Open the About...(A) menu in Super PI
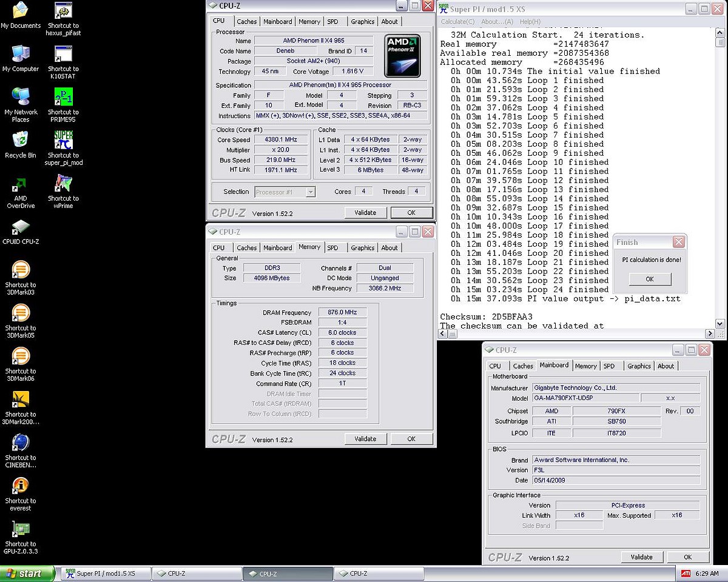This screenshot has height=582, width=728. pos(497,22)
